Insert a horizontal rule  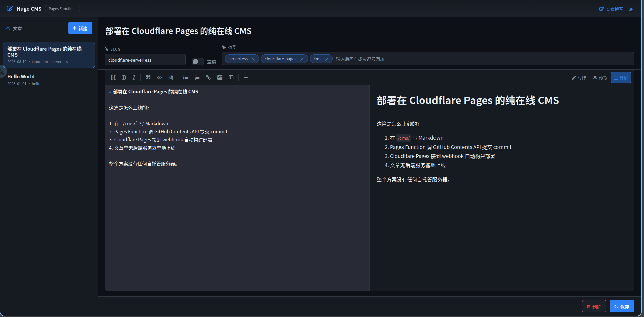[246, 77]
